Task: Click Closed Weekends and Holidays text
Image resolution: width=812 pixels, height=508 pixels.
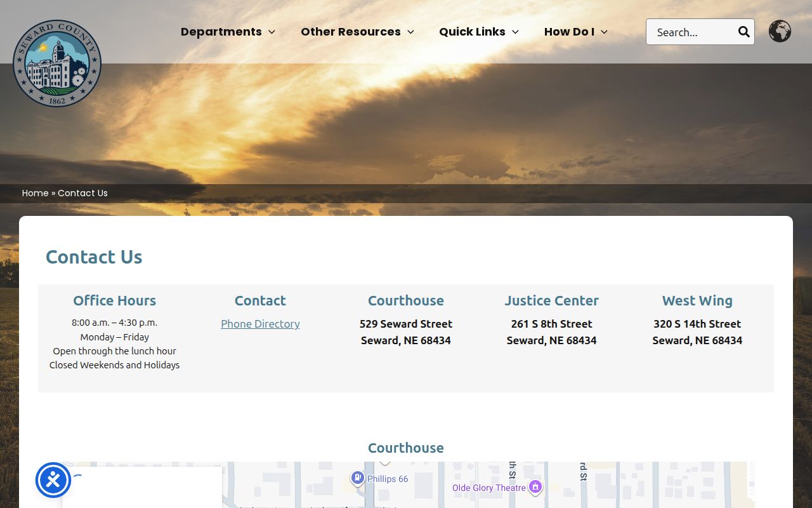Action: 114,365
